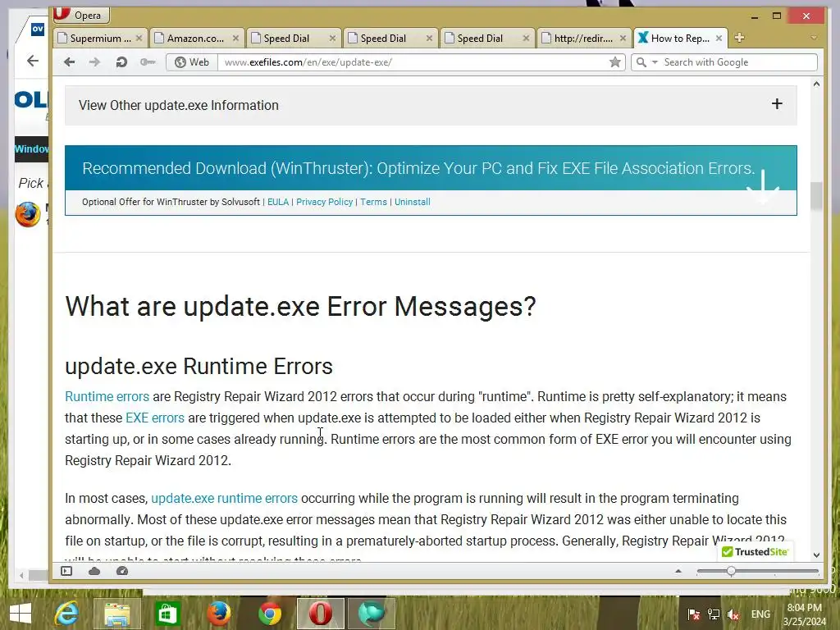Go forward in Opera navigation
Viewport: 840px width, 630px height.
(x=95, y=62)
